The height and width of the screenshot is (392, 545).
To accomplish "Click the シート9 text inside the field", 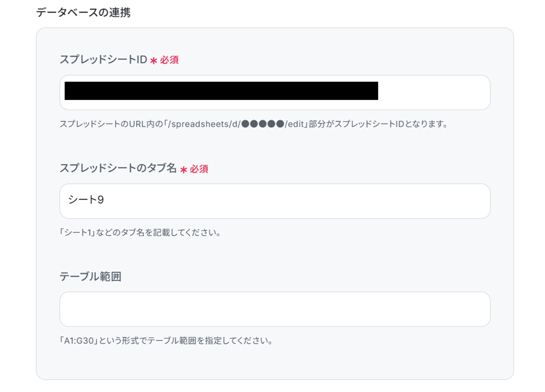I will coord(86,200).
